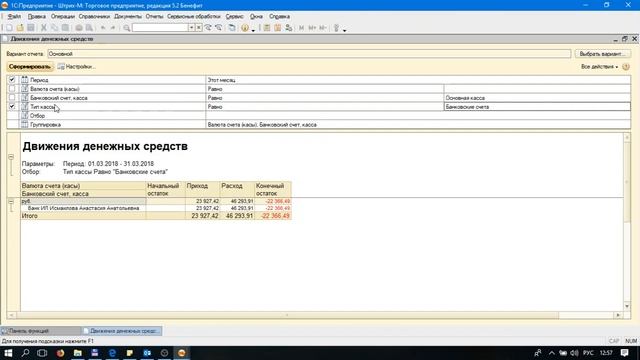
Task: Click the clear search X button
Action: click(x=199, y=28)
